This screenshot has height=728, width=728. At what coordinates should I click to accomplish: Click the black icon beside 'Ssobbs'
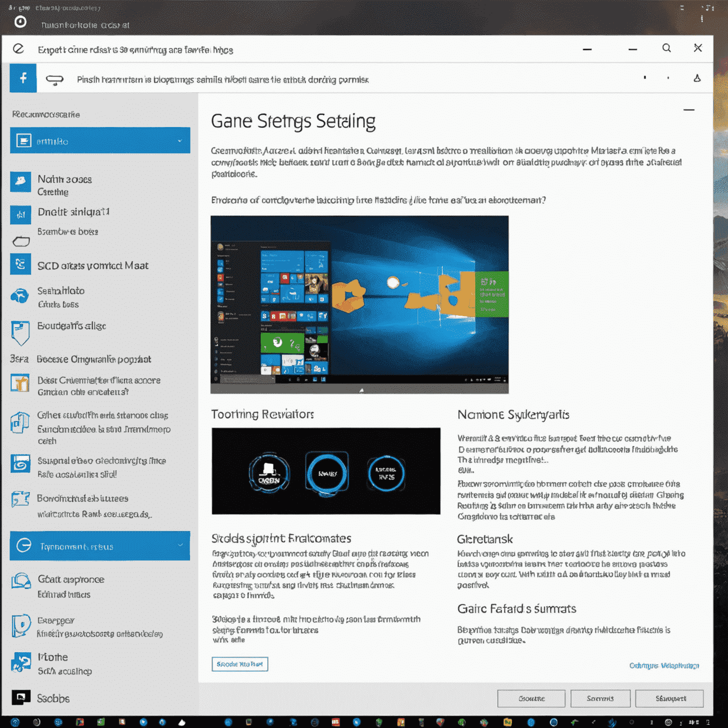(x=21, y=697)
